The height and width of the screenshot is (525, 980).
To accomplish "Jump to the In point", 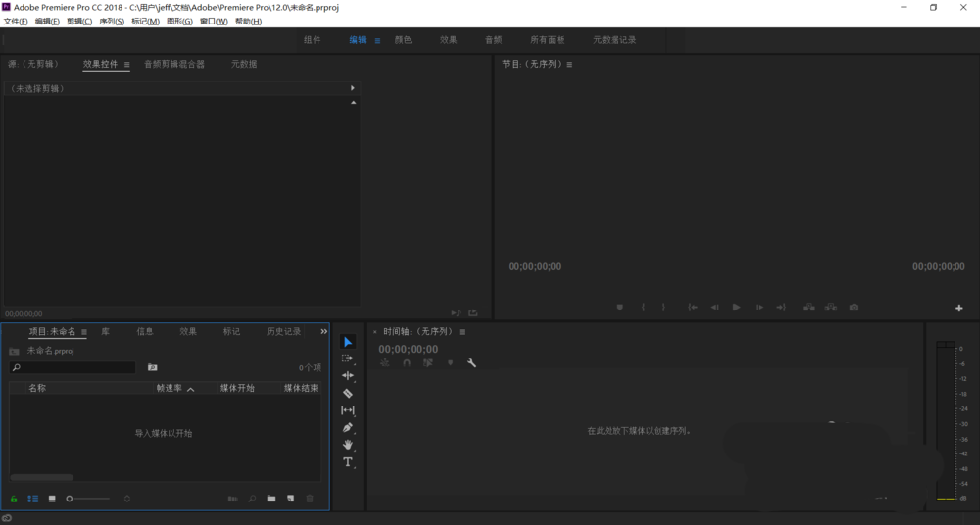I will click(x=693, y=308).
